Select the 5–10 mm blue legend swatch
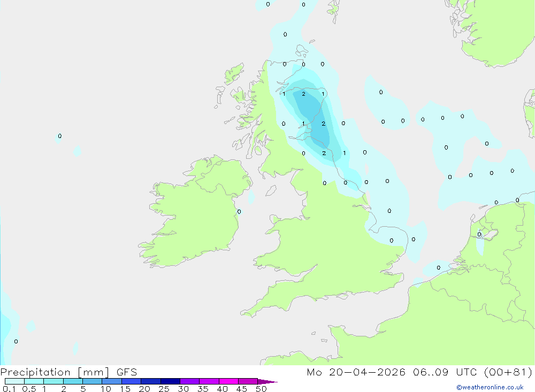The image size is (535, 392). click(x=92, y=381)
